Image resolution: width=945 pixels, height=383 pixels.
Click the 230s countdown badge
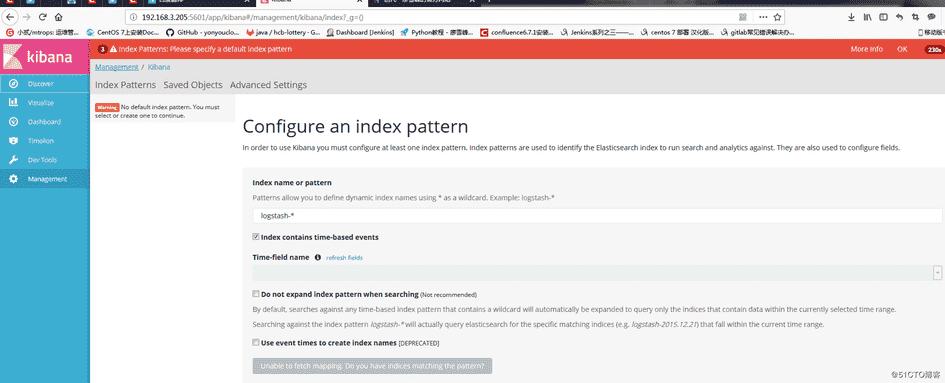click(x=934, y=49)
